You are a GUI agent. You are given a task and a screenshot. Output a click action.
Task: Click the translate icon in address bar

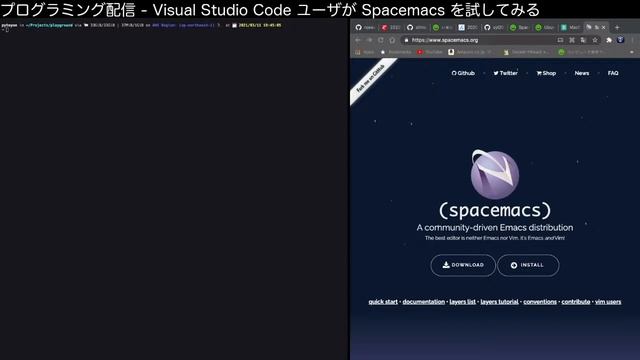583,40
